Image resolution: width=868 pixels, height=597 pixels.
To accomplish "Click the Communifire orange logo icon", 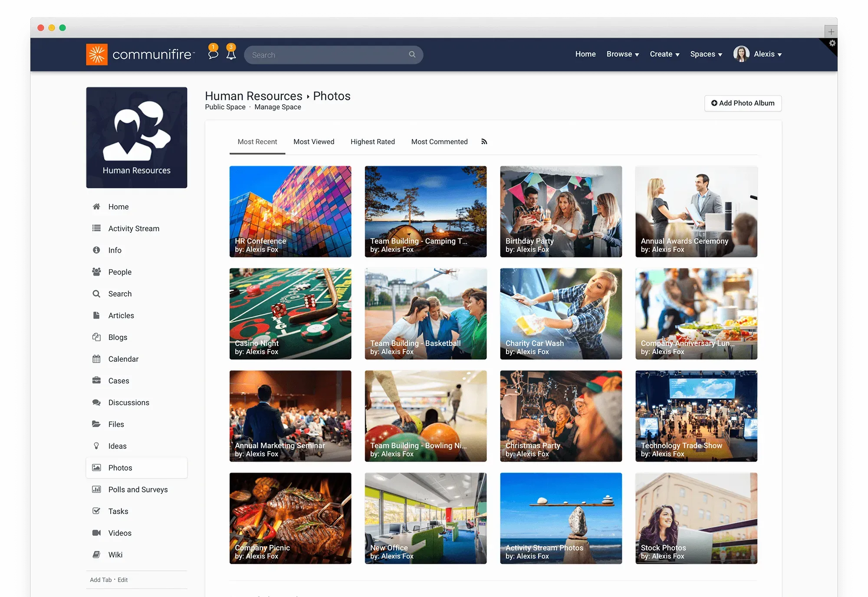I will (97, 54).
